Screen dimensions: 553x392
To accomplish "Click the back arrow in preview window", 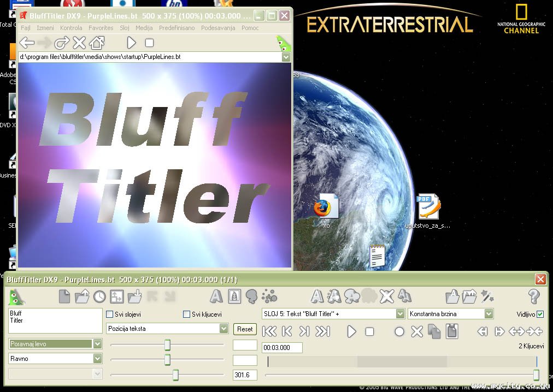I will pyautogui.click(x=27, y=43).
